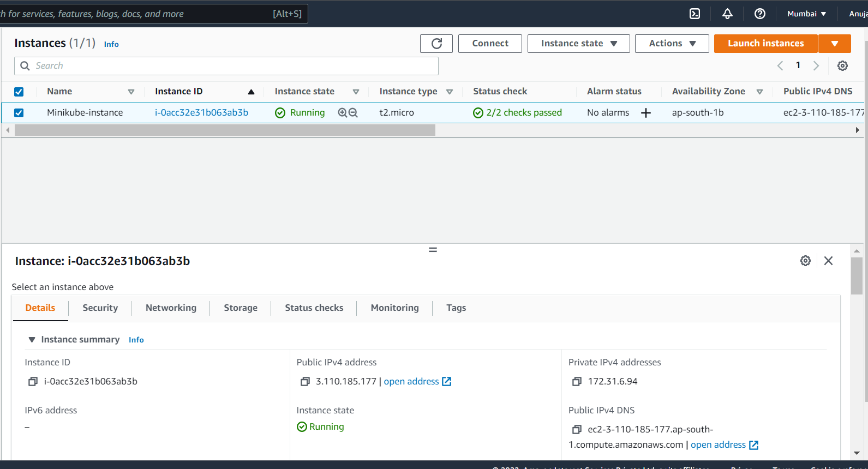Refresh the instances list

[x=436, y=44]
